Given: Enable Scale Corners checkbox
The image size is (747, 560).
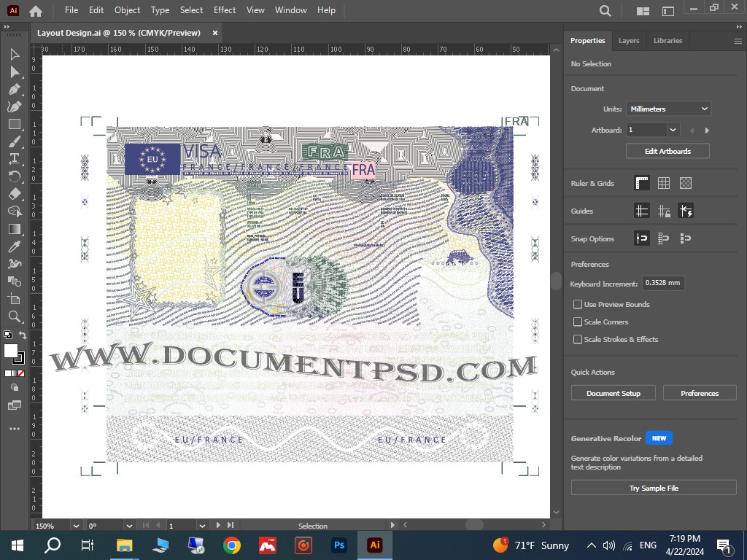Looking at the screenshot, I should [x=578, y=322].
